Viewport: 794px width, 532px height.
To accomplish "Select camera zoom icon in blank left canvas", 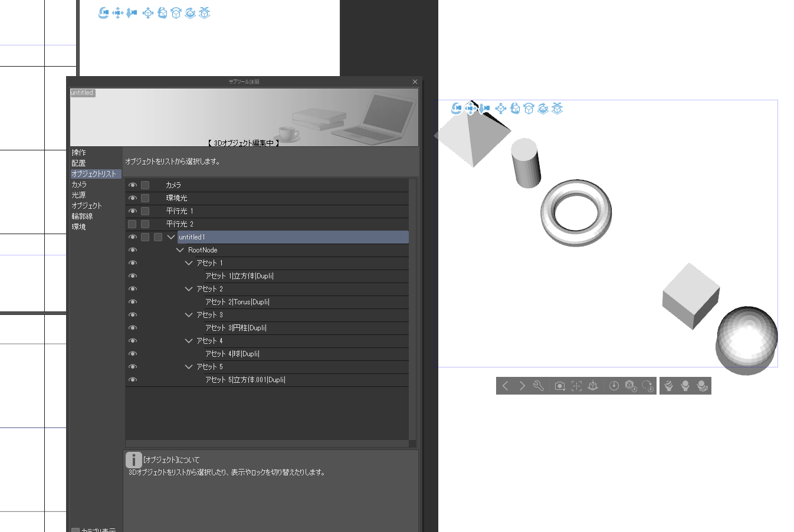I will (x=132, y=12).
